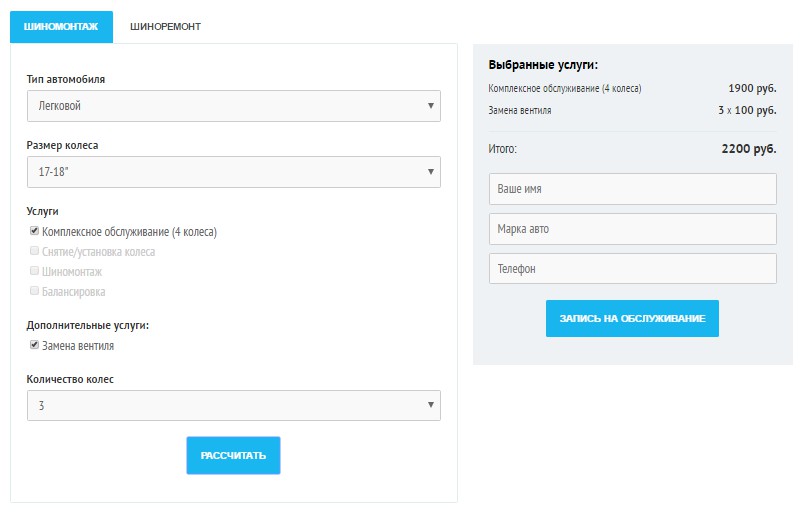
Task: Open the Тип автомобиля dropdown
Action: 233,105
